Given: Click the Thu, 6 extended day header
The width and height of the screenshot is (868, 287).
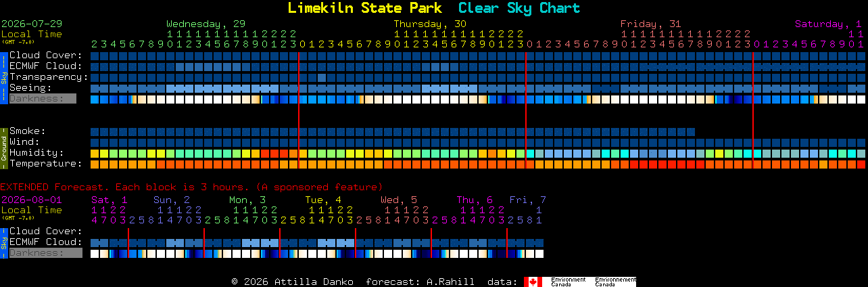Looking at the screenshot, I should [x=475, y=200].
